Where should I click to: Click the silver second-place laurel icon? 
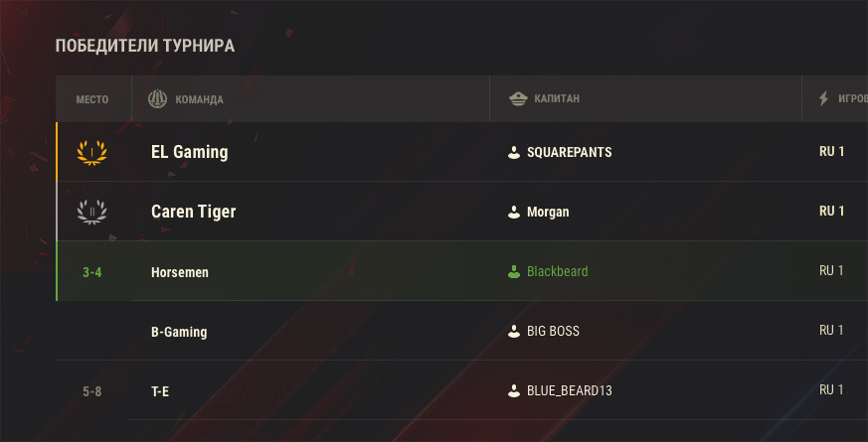pos(91,212)
